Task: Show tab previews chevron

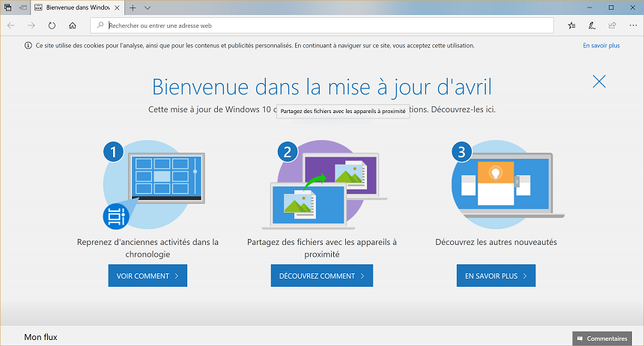Action: pyautogui.click(x=148, y=7)
